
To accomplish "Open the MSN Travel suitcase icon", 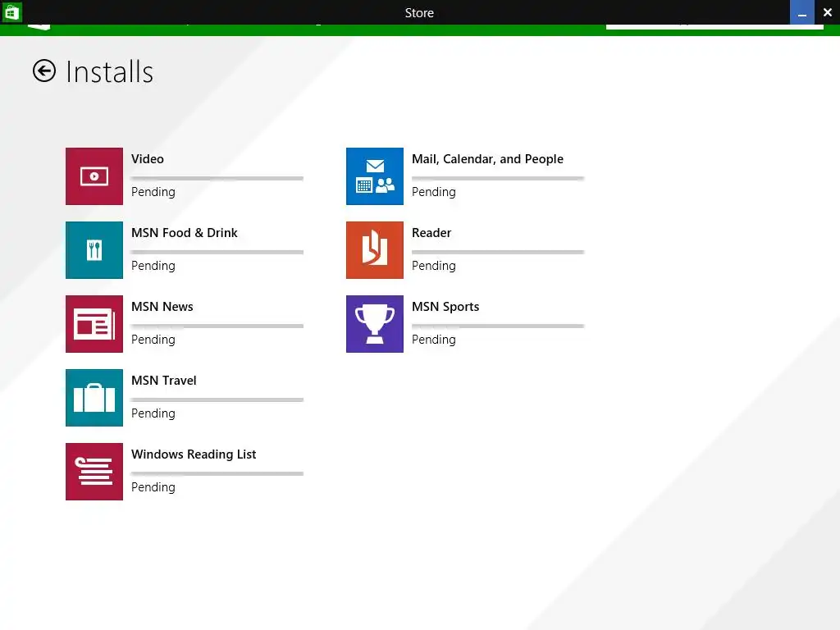I will tap(94, 398).
